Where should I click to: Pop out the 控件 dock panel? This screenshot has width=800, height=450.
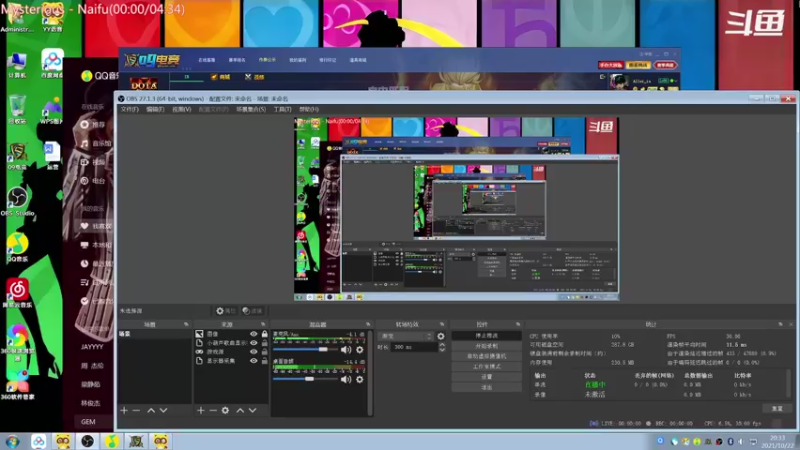(x=518, y=324)
